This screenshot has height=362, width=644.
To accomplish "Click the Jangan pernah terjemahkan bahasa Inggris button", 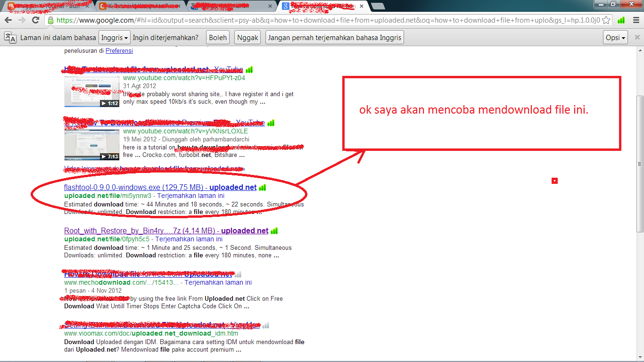I will pyautogui.click(x=334, y=37).
